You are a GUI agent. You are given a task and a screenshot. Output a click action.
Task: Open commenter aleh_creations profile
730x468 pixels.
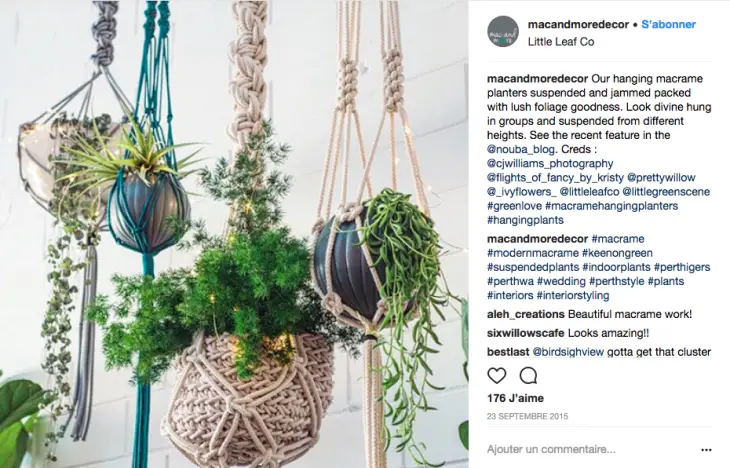pyautogui.click(x=526, y=314)
